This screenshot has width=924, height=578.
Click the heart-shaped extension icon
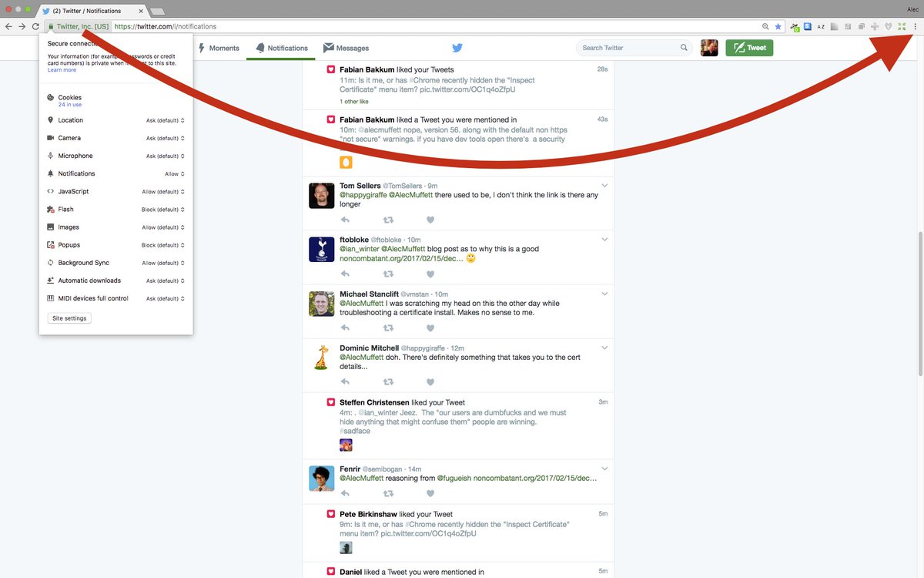click(888, 26)
